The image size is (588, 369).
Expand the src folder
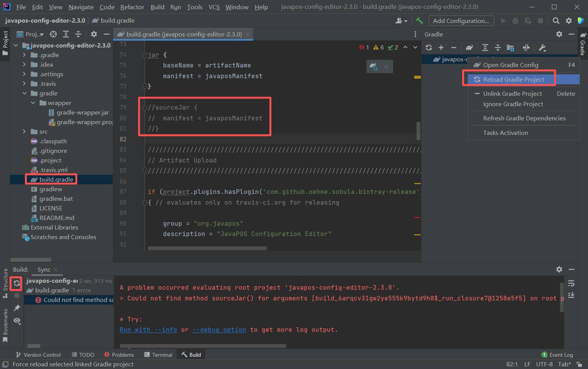[24, 132]
